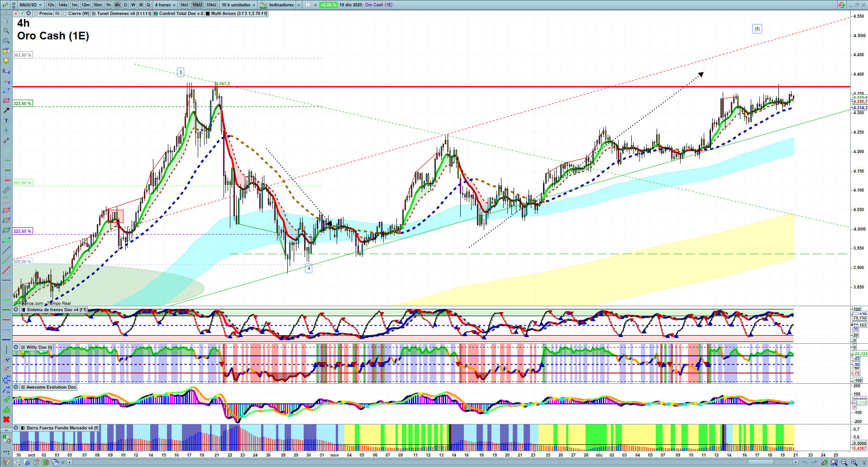Choose the red rectangle drawing tool
Viewport: 868px width, 467px height.
click(x=6, y=101)
